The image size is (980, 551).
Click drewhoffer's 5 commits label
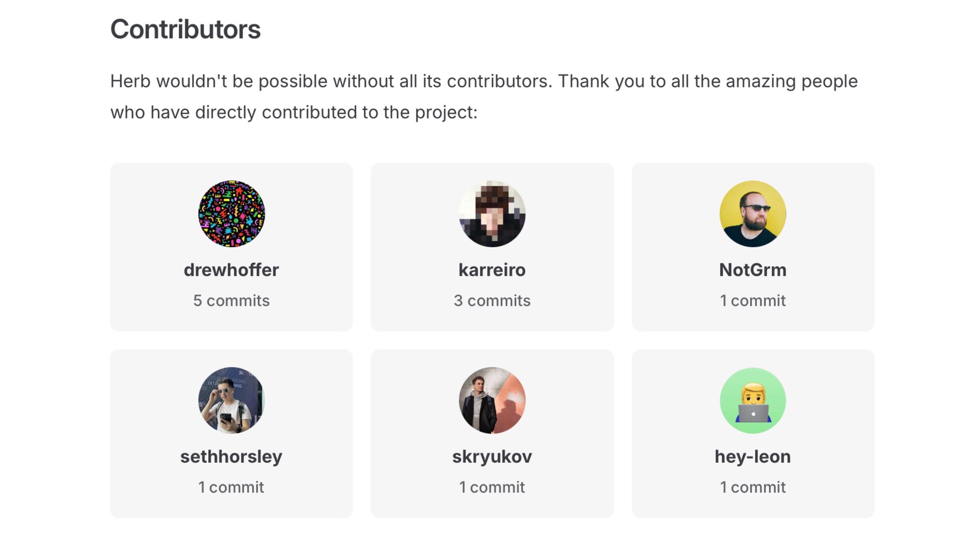pyautogui.click(x=231, y=300)
